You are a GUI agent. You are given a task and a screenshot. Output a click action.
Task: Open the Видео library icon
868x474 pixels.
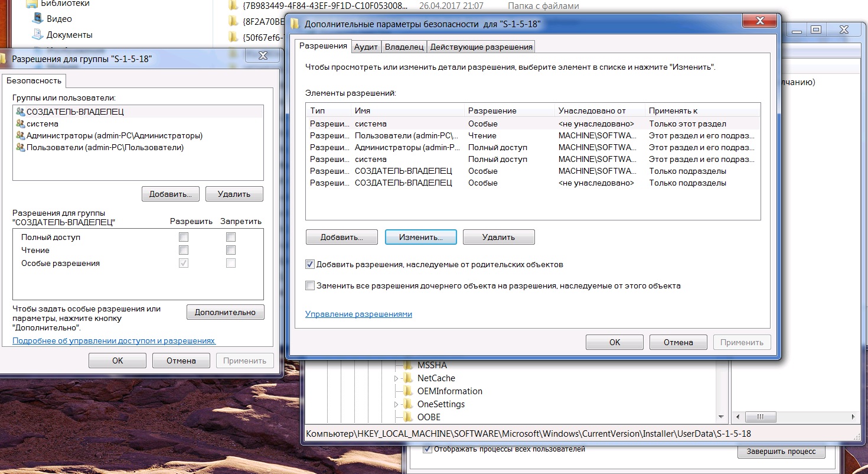(x=38, y=19)
